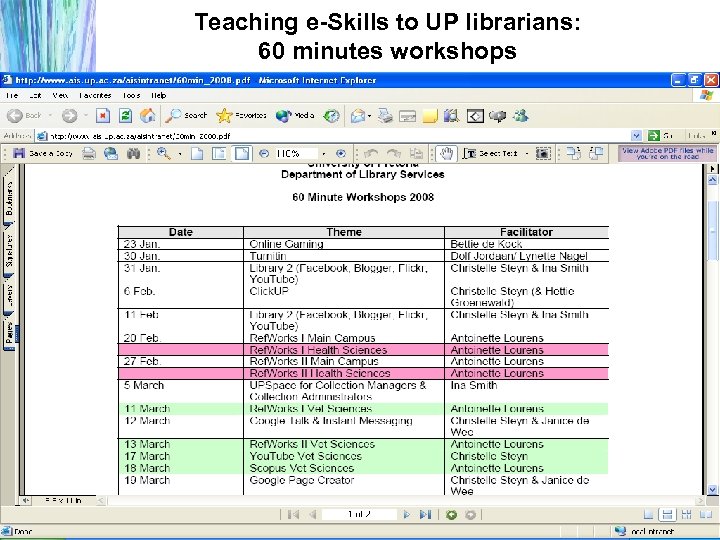This screenshot has width=720, height=540.
Task: Open the IE Back button dropdown arrow
Action: click(50, 116)
